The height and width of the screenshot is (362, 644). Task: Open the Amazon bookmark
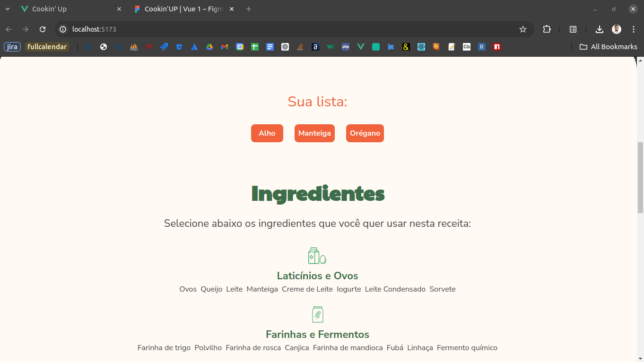point(315,47)
